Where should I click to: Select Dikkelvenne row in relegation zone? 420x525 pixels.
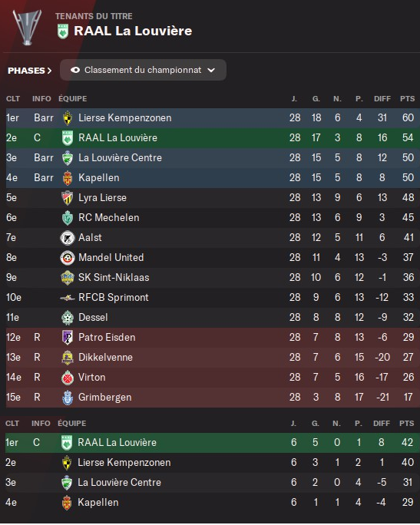pos(213,358)
